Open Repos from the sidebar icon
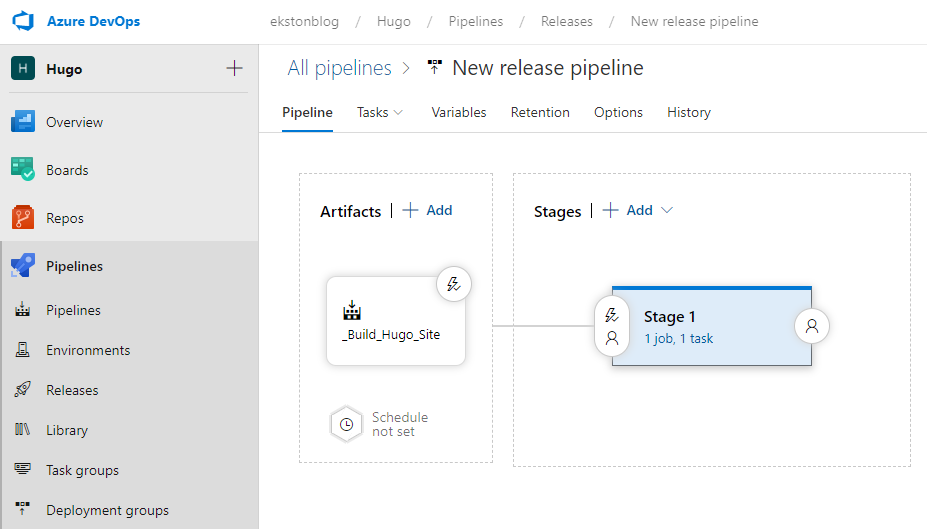 [23, 218]
